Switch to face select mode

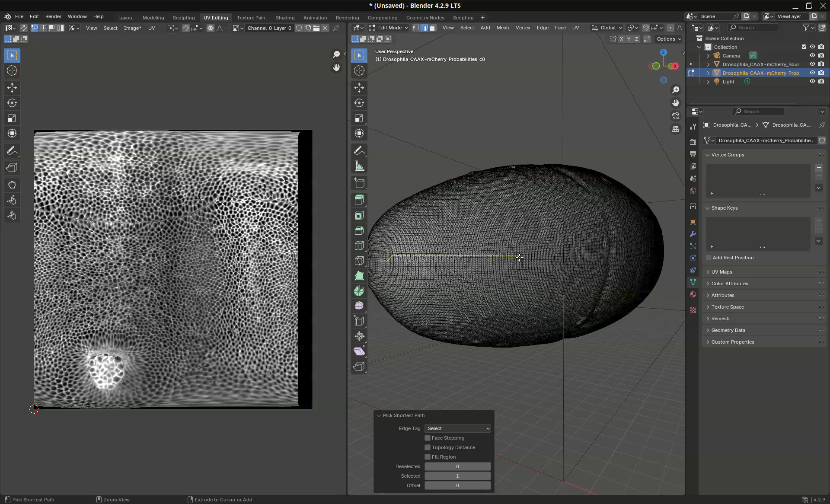tap(433, 28)
